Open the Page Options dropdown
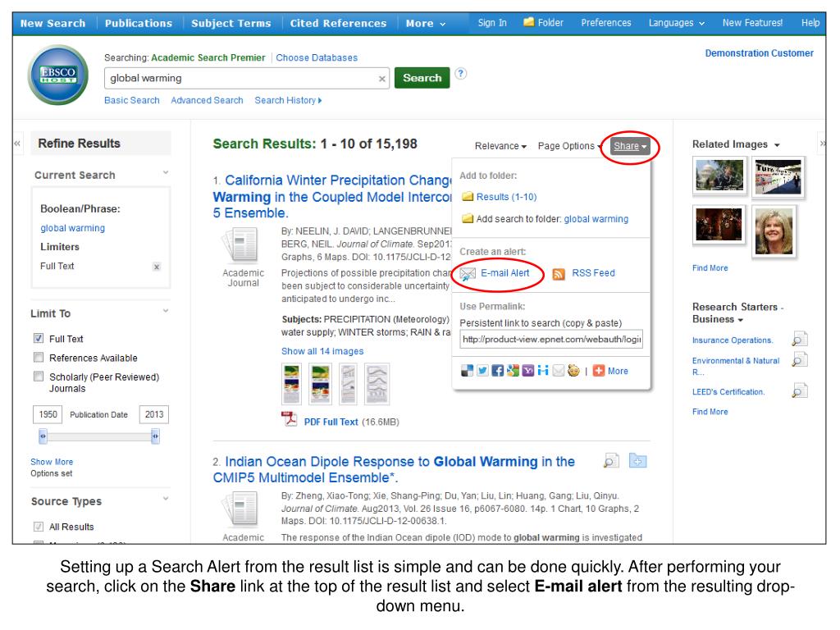Screen dimensions: 840x630 coord(569,146)
